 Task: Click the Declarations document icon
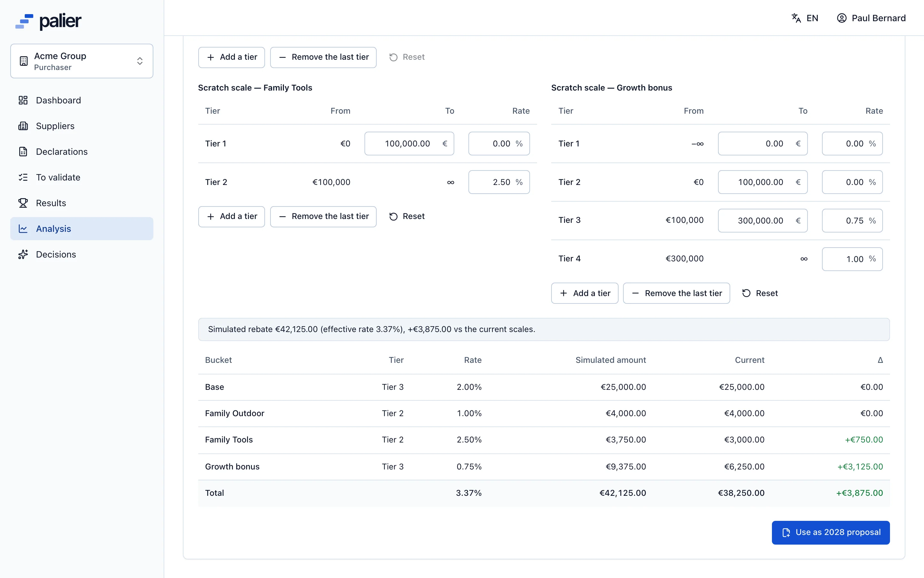tap(23, 151)
